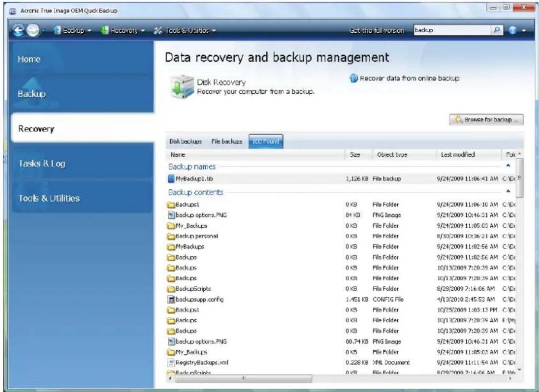This screenshot has width=539, height=392.
Task: Click the online backup globe icon
Action: 354,78
